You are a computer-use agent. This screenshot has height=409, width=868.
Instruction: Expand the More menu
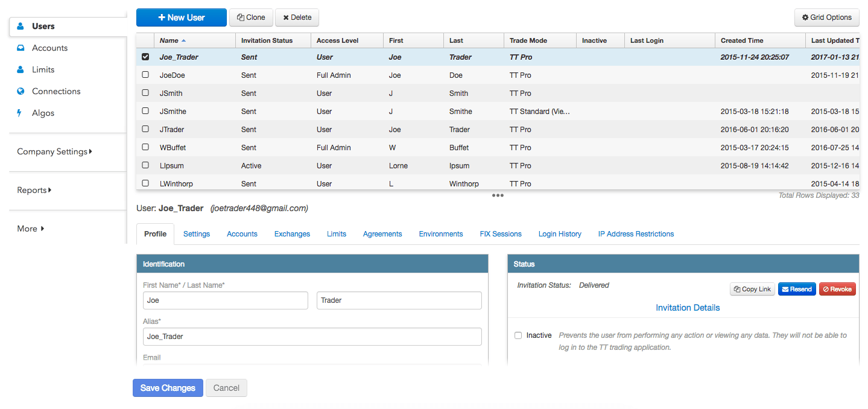pyautogui.click(x=30, y=229)
